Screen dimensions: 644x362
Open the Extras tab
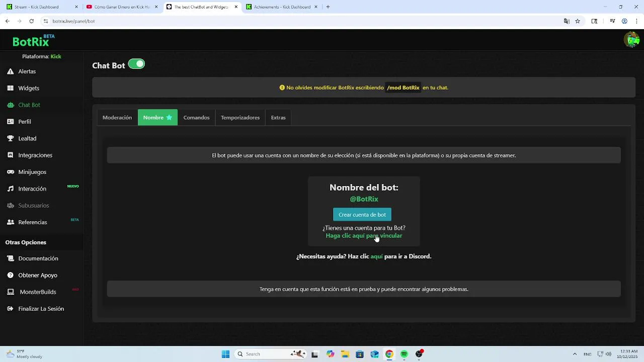pos(278,118)
